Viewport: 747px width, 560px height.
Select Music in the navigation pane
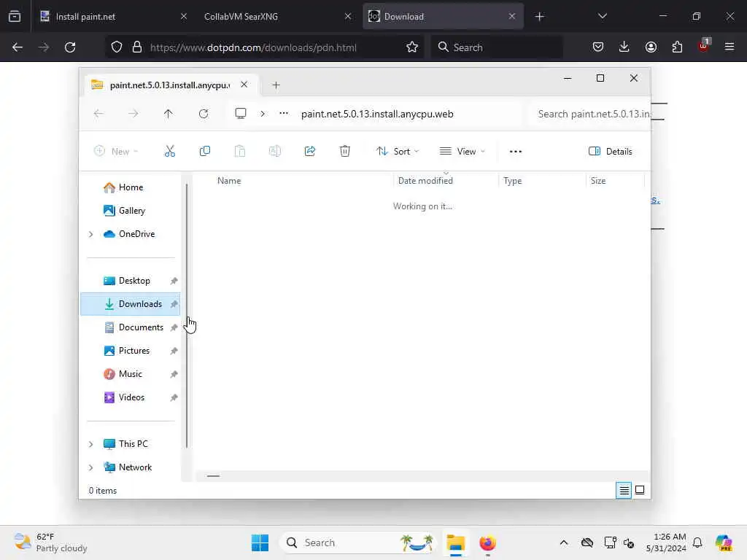point(130,374)
